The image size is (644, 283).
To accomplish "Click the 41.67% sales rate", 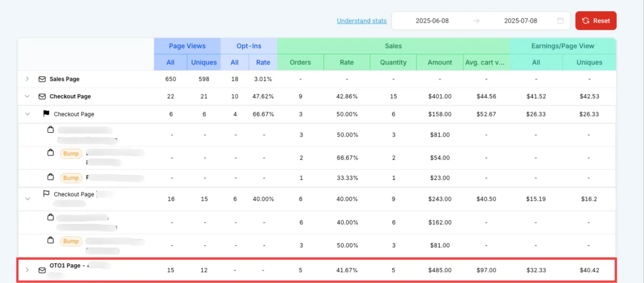I will (347, 270).
